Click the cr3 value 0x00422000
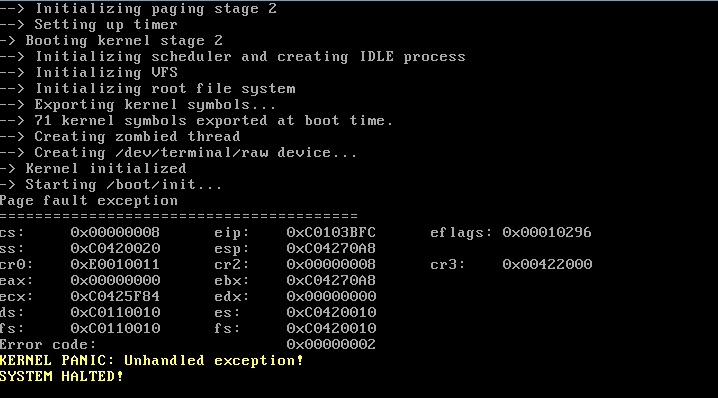Viewport: 718px width, 398px height. [x=547, y=264]
